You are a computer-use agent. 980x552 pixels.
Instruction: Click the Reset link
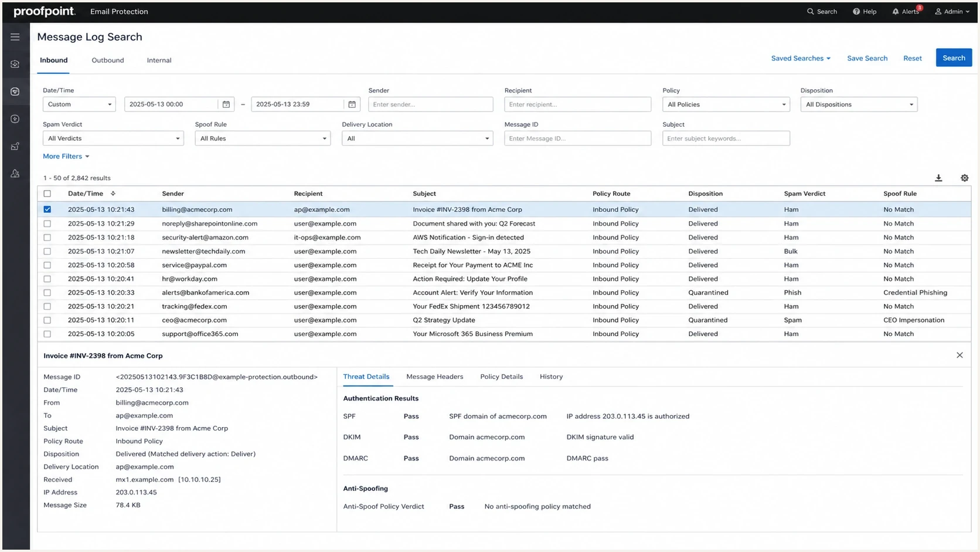912,59
